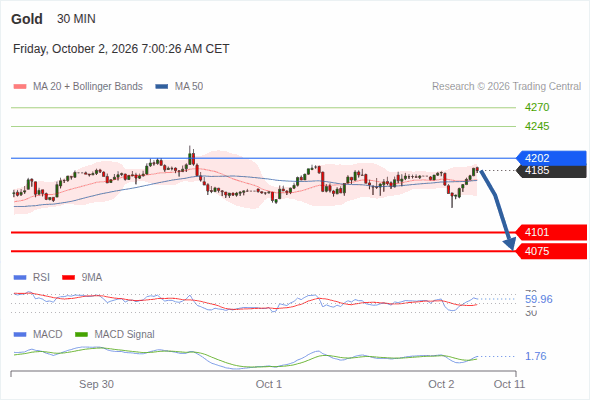Click the MA 50 blue legend swatch
Image resolution: width=590 pixels, height=400 pixels.
[162, 87]
